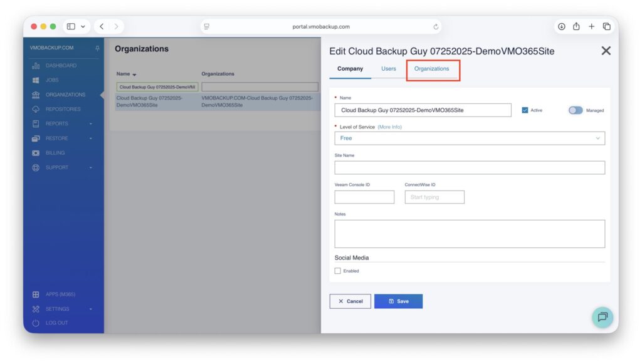642x364 pixels.
Task: Select the Repositories cloud icon
Action: pyautogui.click(x=36, y=109)
